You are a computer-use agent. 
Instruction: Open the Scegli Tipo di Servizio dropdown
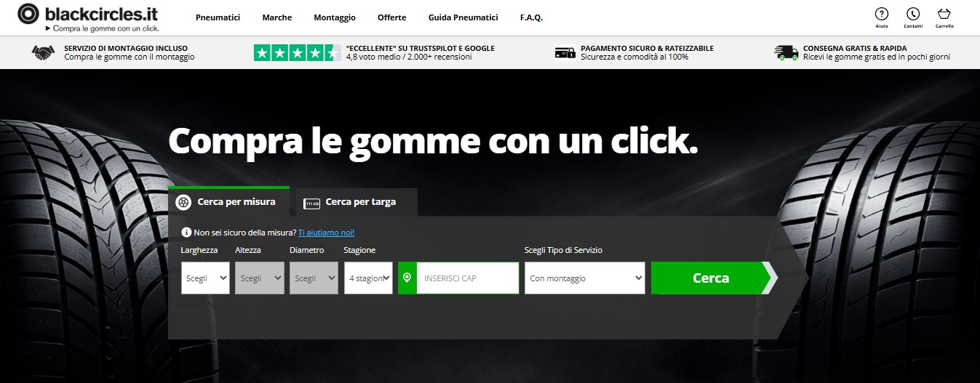click(584, 278)
